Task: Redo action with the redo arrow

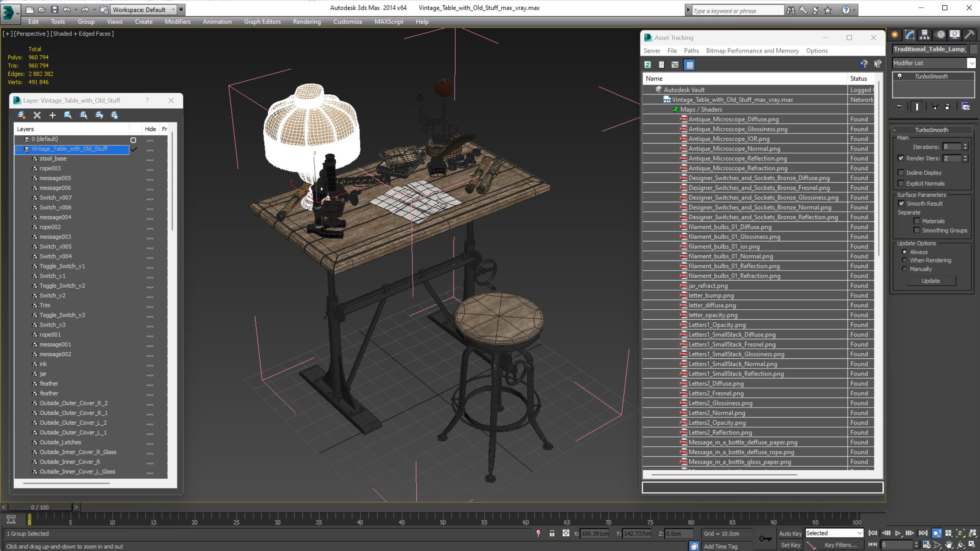Action: 85,10
